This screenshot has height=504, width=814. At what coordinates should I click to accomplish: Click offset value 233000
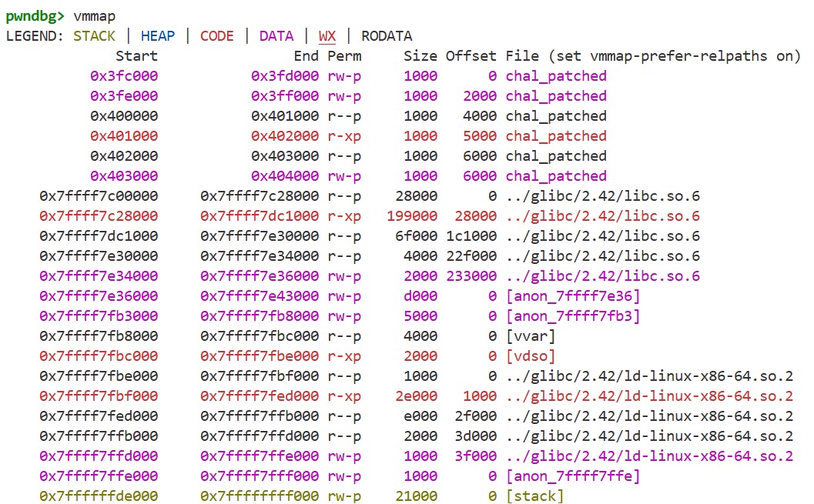[x=471, y=275]
